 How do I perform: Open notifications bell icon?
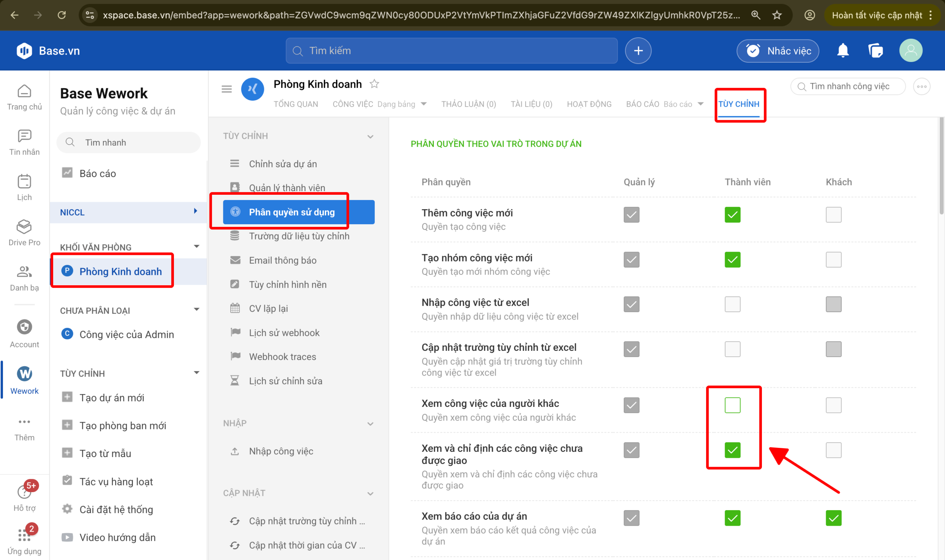842,51
